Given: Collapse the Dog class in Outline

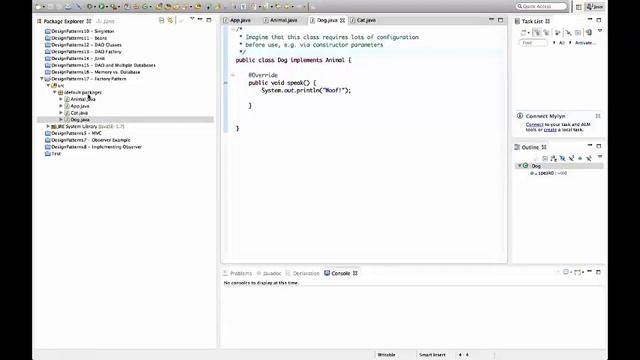Looking at the screenshot, I should tap(519, 166).
